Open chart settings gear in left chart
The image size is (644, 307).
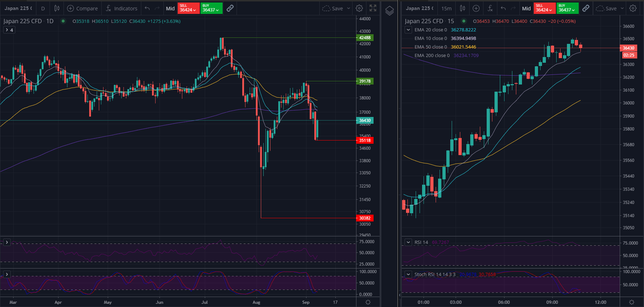tap(359, 8)
